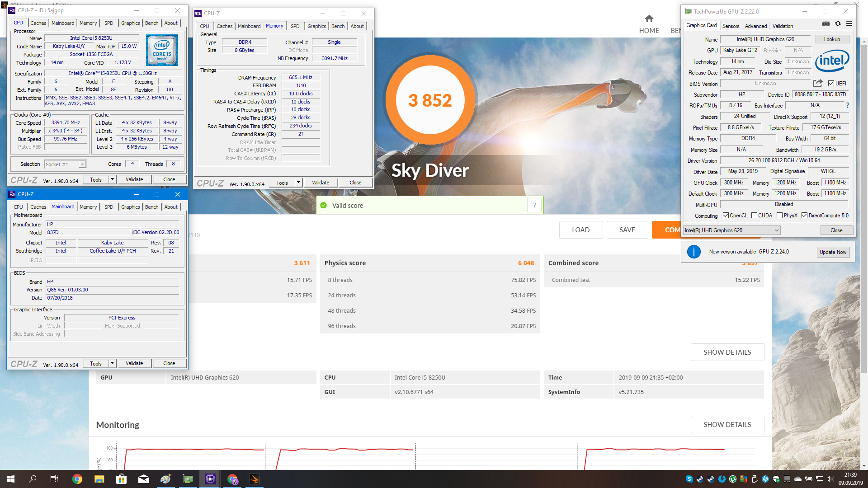Click the info icon in GPU-Z update notice
Screen dimensions: 868x488
pyautogui.click(x=694, y=252)
